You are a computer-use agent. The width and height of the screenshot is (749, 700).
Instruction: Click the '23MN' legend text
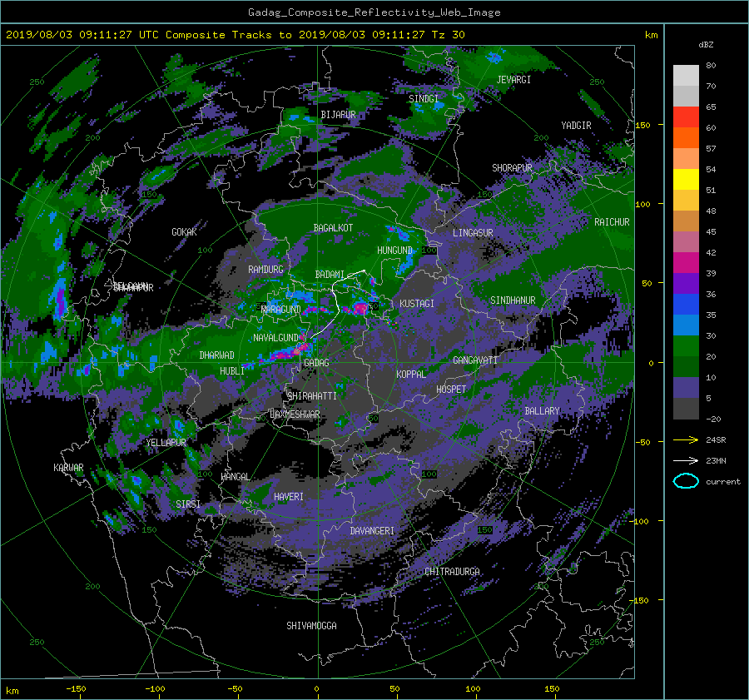(x=716, y=460)
